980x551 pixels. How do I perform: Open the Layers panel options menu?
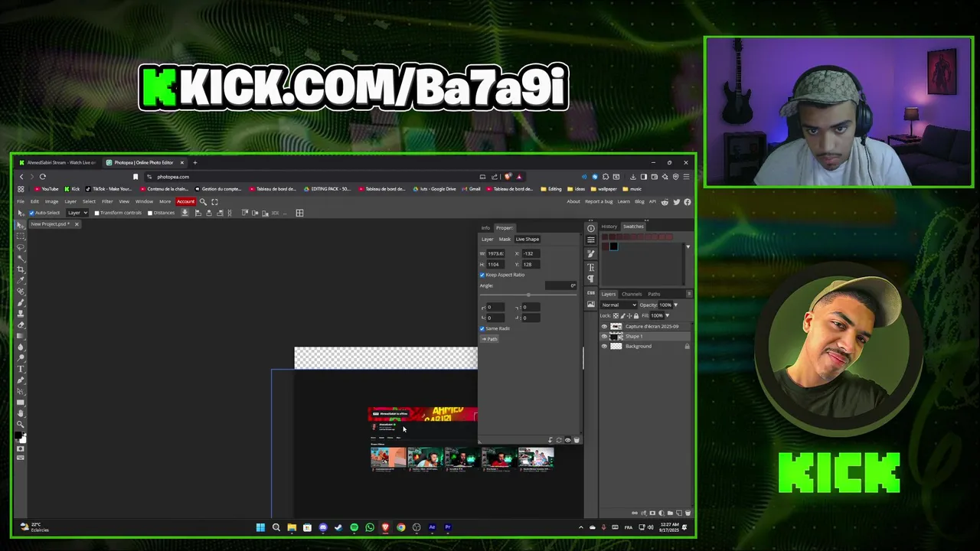pyautogui.click(x=689, y=294)
